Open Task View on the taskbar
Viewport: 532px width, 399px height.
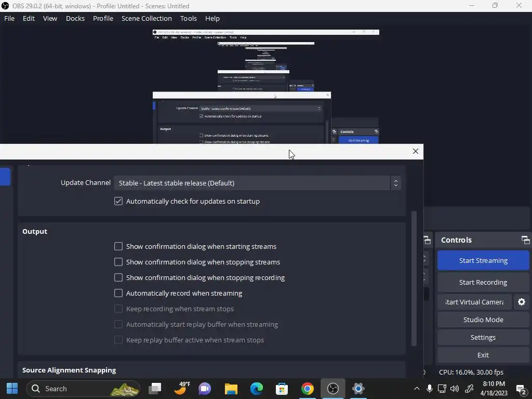155,389
